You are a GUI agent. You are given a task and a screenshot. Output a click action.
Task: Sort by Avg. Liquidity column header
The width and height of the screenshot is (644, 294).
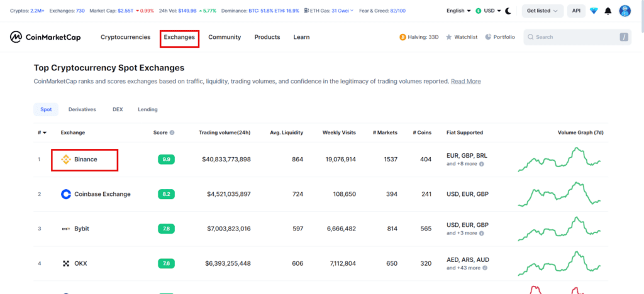287,133
